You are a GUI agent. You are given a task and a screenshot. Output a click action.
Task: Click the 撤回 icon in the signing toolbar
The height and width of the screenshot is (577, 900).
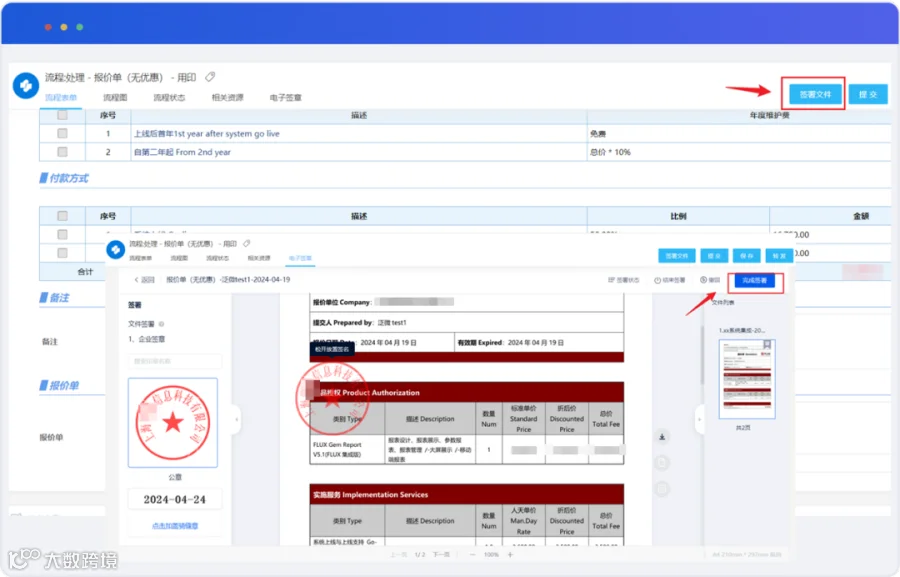703,280
